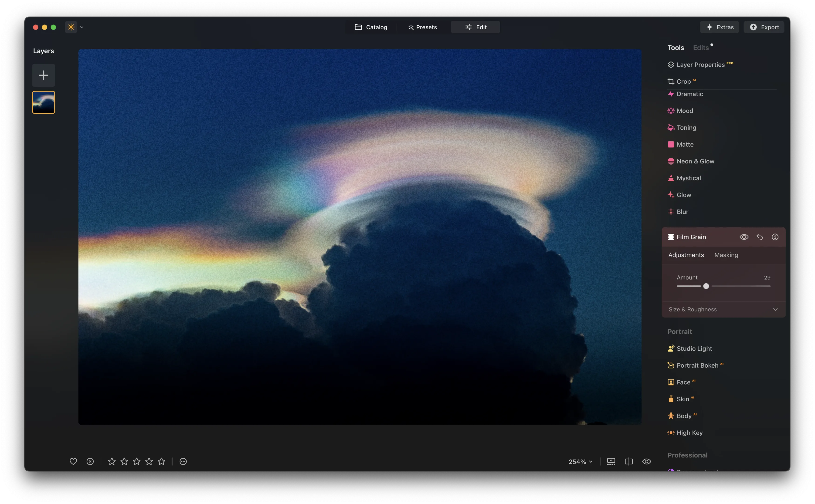815x504 pixels.
Task: Click the before/after compare split icon
Action: pyautogui.click(x=629, y=461)
